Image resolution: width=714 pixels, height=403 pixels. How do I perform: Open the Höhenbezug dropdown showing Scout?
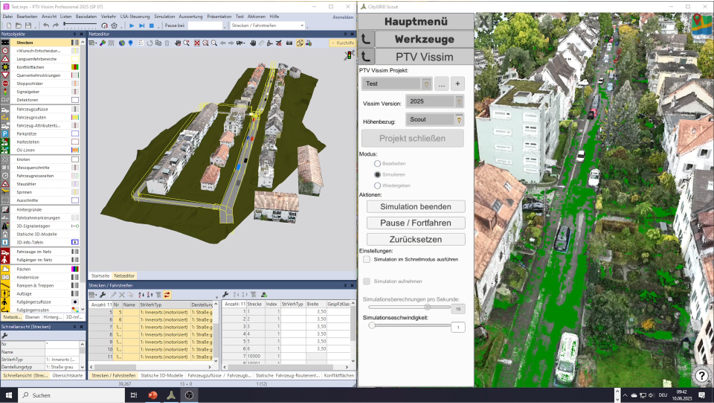(434, 120)
